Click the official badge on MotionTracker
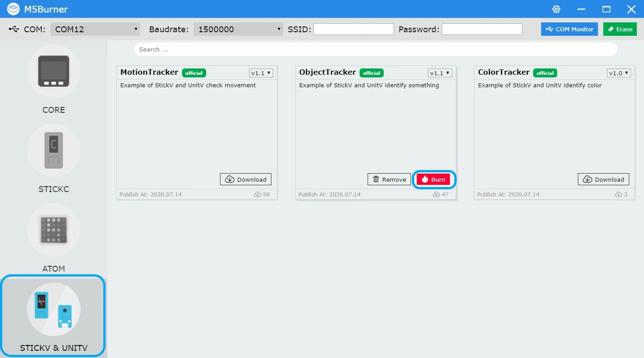This screenshot has height=358, width=644. [x=194, y=73]
